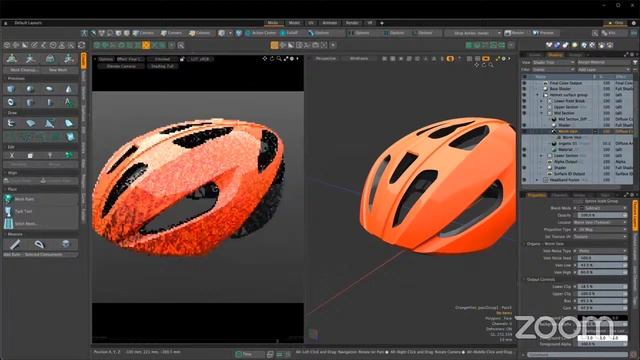Toggle visibility of Headband Foam group
The height and width of the screenshot is (360, 640).
[x=524, y=180]
